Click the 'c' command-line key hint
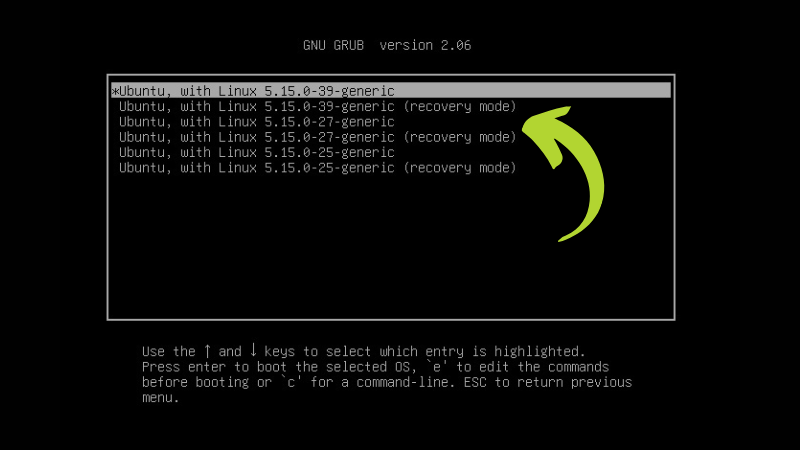Viewport: 800px width, 450px height. [x=291, y=382]
